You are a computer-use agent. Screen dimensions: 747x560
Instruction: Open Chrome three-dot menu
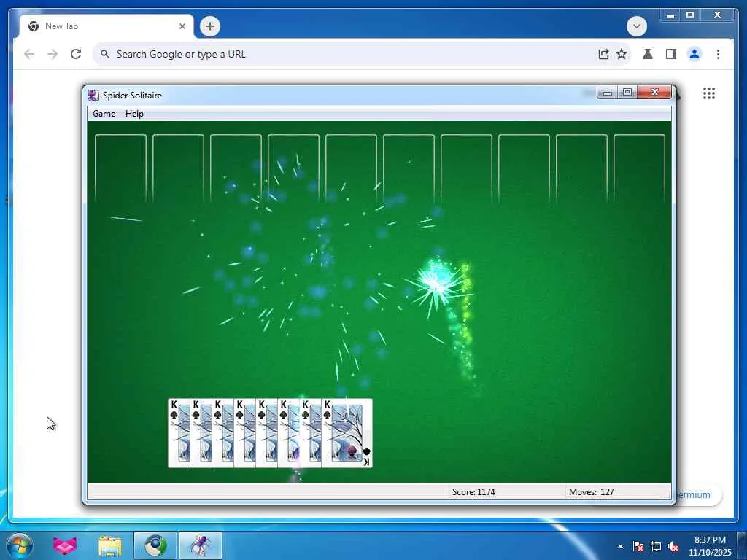click(x=718, y=54)
